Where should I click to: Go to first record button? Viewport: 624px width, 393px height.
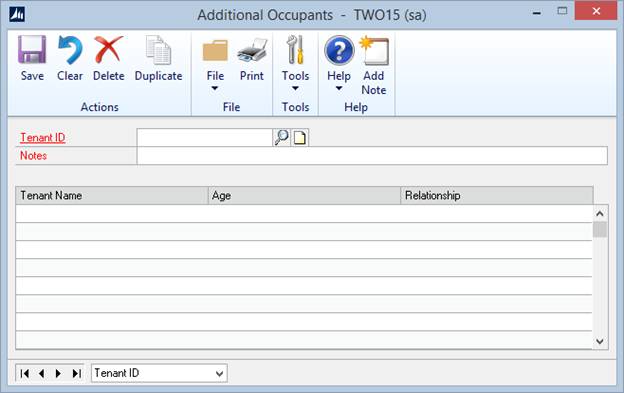(x=25, y=374)
